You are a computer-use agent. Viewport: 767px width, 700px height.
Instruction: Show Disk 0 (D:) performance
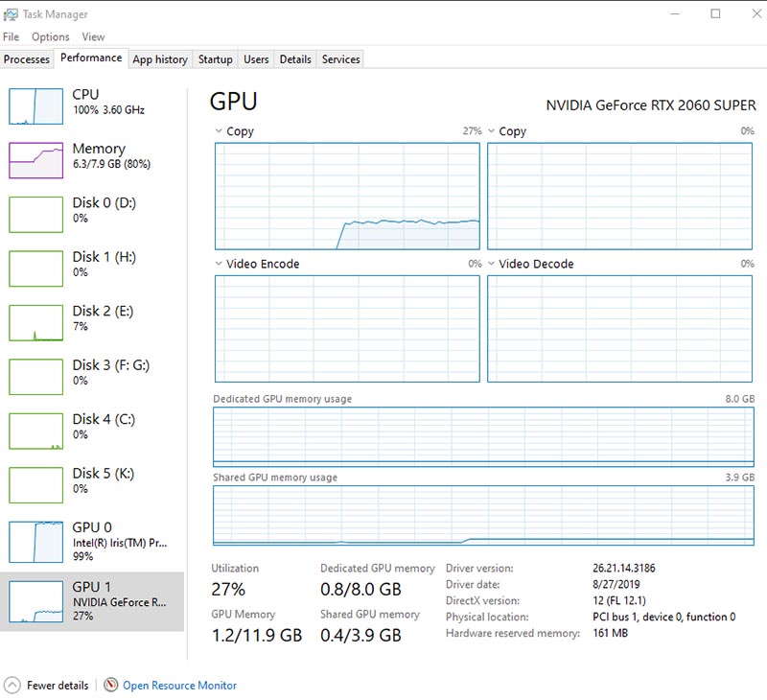tap(93, 215)
